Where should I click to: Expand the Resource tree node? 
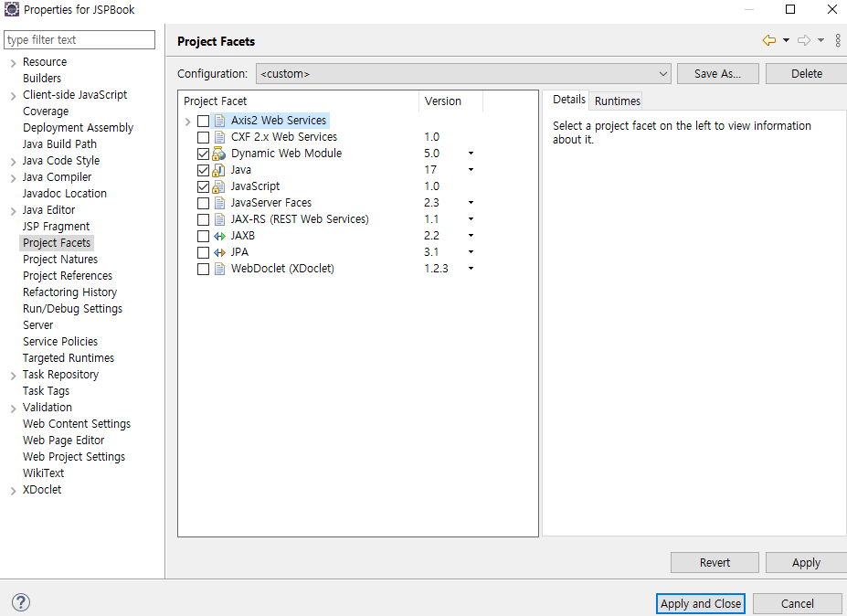13,63
